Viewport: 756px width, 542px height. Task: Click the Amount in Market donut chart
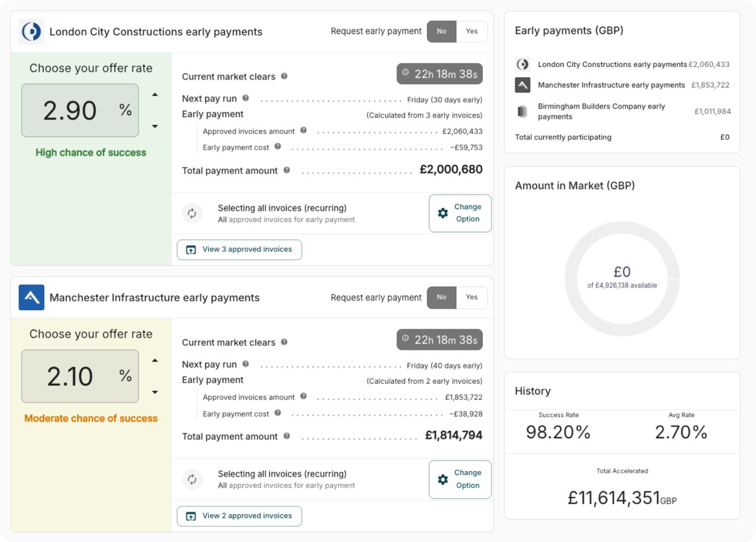click(x=622, y=278)
